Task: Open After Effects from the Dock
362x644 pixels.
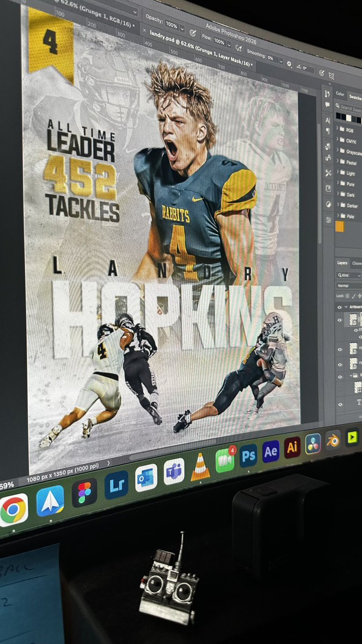Action: point(270,451)
